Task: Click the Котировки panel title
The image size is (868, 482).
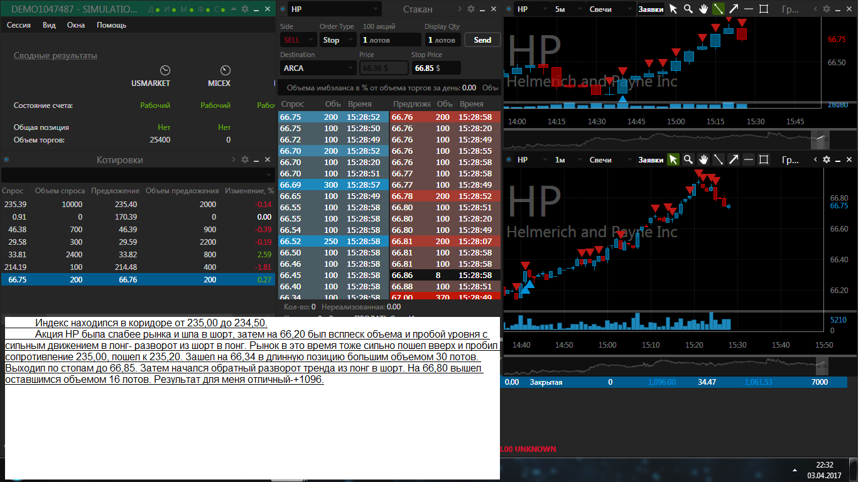Action: [x=119, y=160]
